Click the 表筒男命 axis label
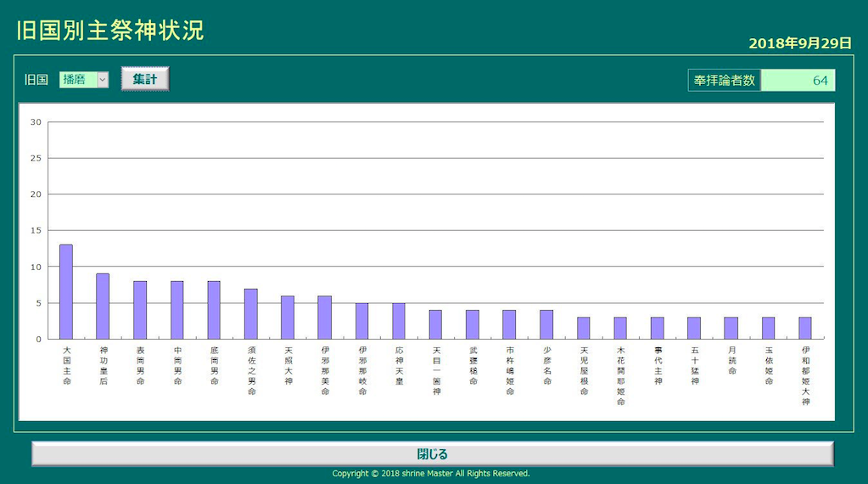The width and height of the screenshot is (868, 484). coord(141,365)
